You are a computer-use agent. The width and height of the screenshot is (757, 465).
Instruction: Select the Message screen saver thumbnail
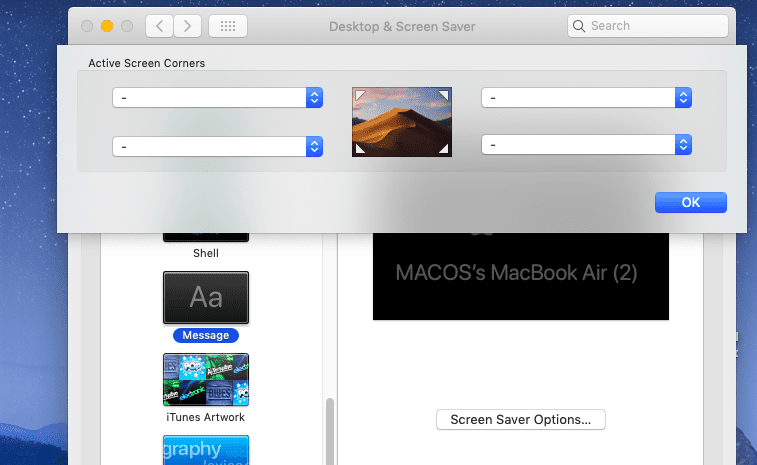coord(205,297)
